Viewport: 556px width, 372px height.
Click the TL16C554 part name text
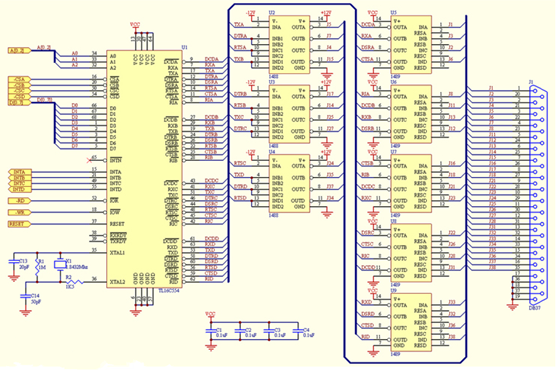(x=169, y=290)
